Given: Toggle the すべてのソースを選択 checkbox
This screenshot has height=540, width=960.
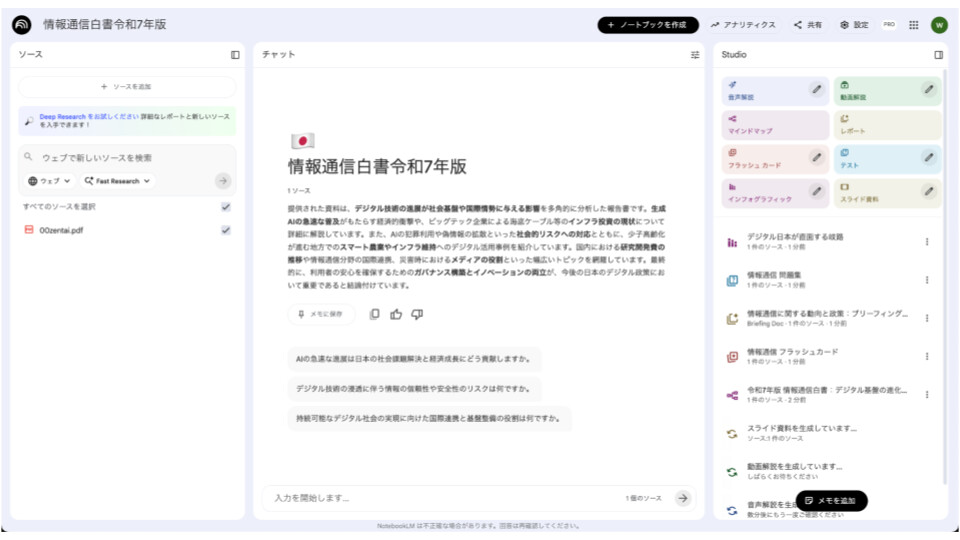Looking at the screenshot, I should 226,207.
